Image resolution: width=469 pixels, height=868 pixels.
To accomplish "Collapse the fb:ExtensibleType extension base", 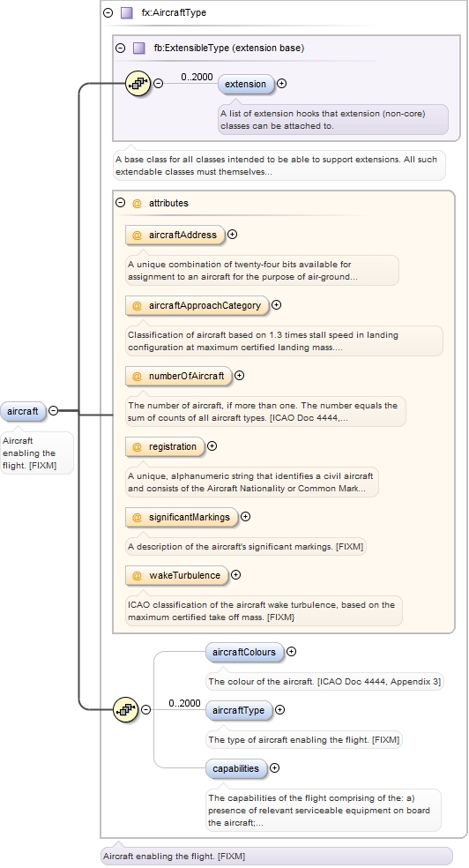I will (121, 49).
